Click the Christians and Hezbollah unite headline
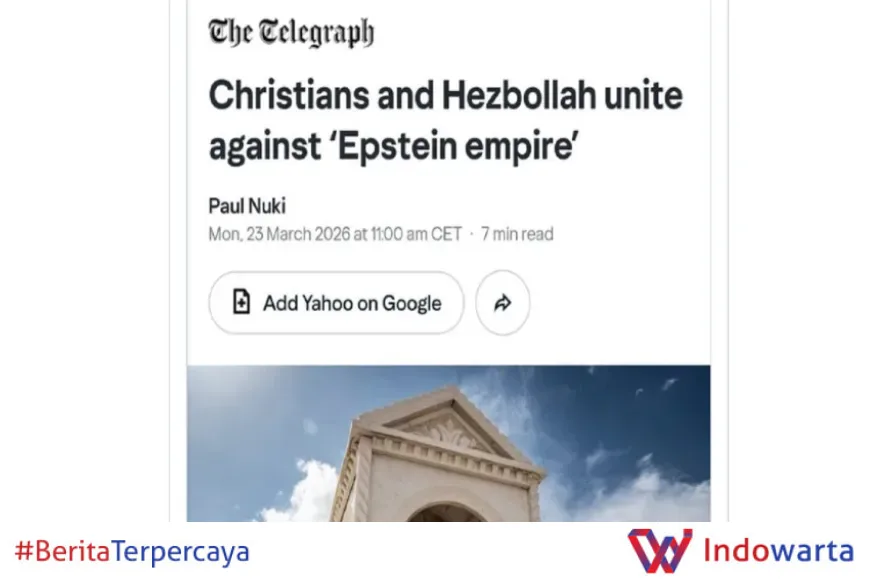The image size is (870, 579). point(446,120)
